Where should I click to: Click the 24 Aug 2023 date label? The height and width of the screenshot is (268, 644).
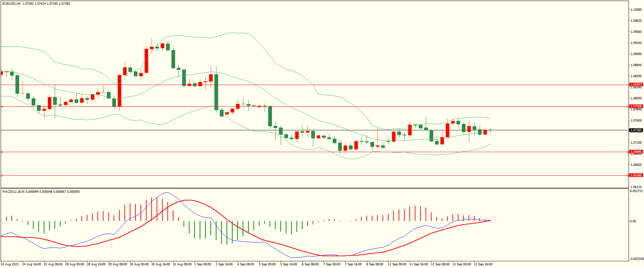point(10,264)
